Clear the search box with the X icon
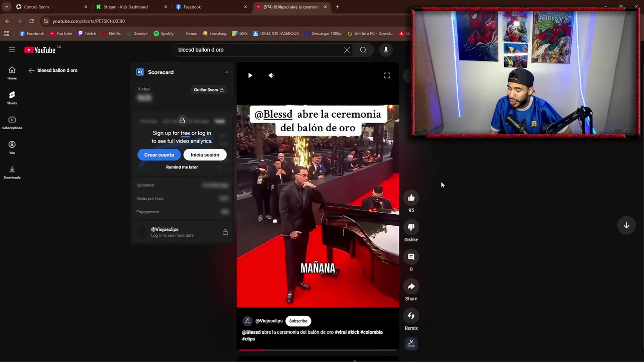Screen dimensions: 644x362 tap(347, 50)
